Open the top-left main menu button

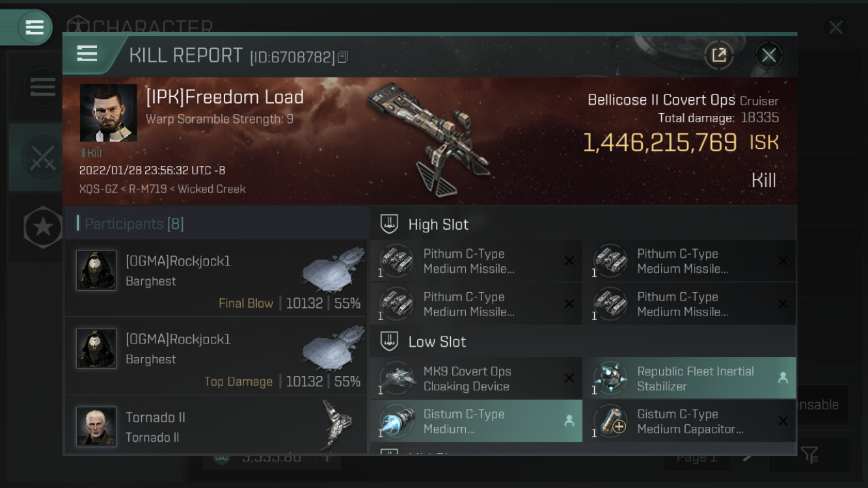coord(33,27)
